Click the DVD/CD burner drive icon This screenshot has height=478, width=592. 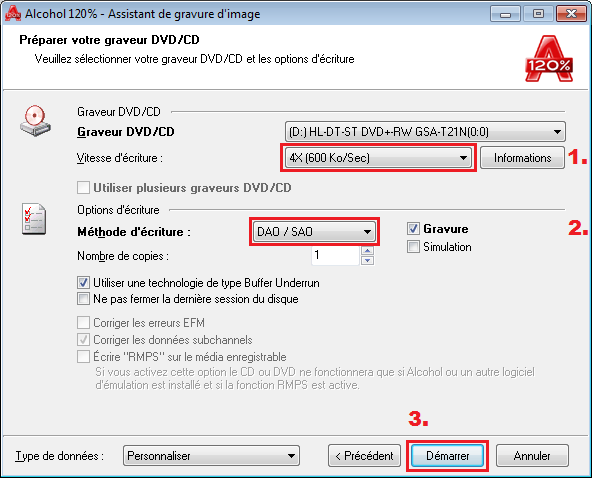(x=35, y=121)
